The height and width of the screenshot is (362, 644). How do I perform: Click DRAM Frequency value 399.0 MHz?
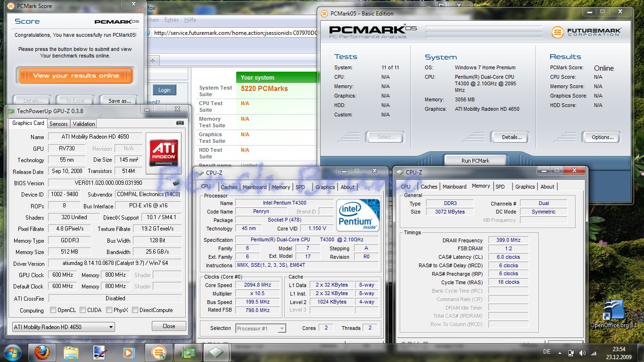508,240
